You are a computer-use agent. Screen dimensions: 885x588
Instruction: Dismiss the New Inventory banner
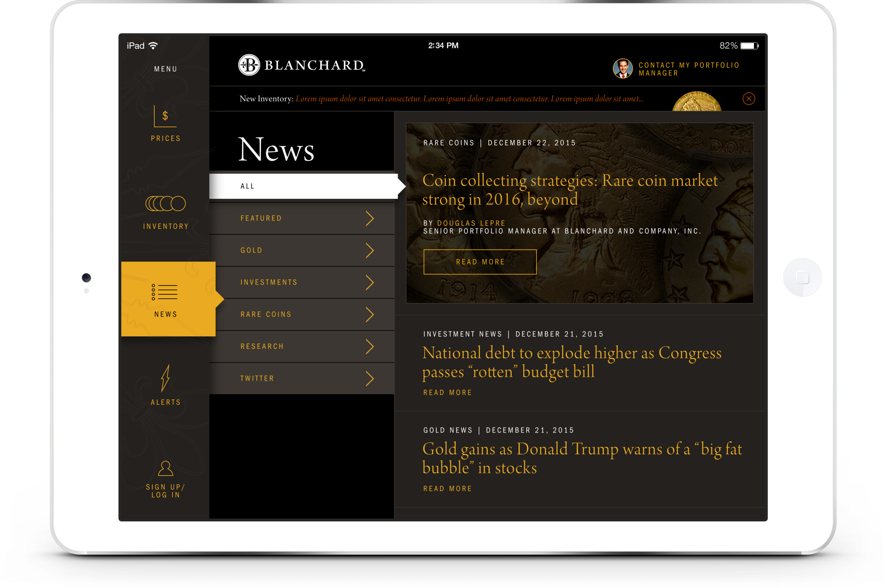point(749,99)
